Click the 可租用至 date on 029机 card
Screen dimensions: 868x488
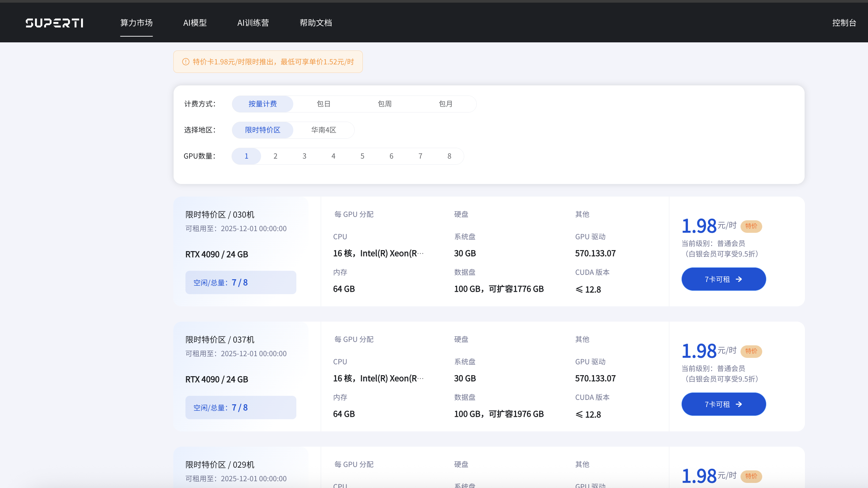236,479
